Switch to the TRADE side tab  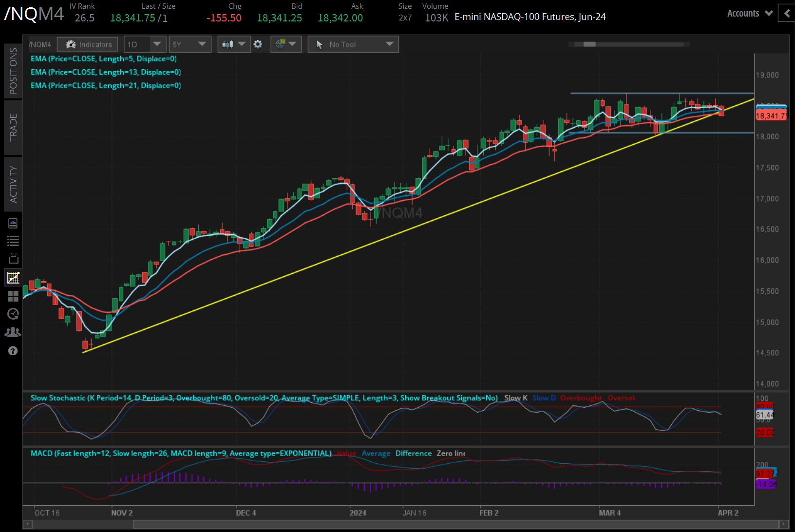[13, 128]
